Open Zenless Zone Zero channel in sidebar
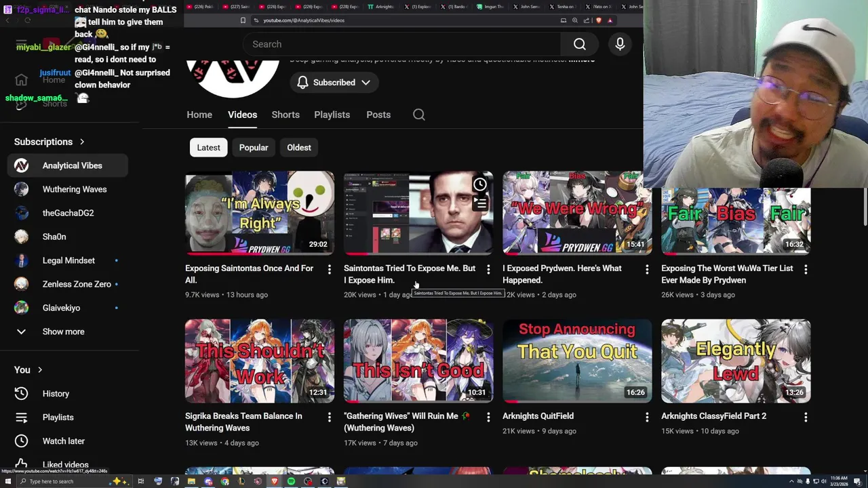The height and width of the screenshot is (488, 868). click(x=68, y=284)
